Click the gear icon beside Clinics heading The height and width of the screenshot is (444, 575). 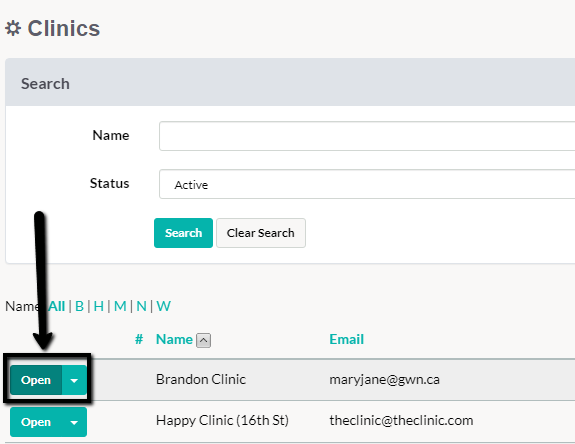coord(13,28)
